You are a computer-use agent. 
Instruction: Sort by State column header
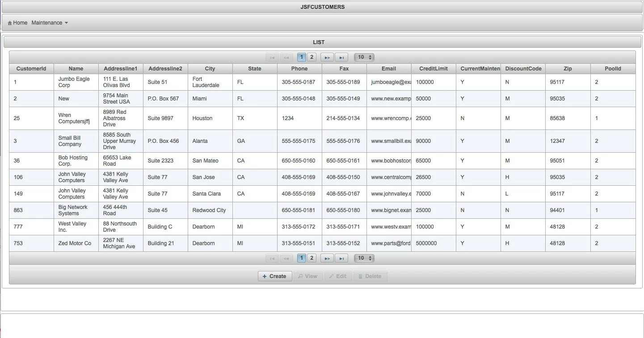pyautogui.click(x=255, y=69)
